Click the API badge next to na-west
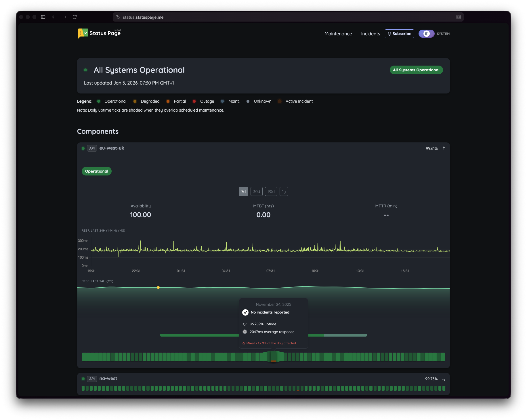527x420 pixels. (x=92, y=379)
